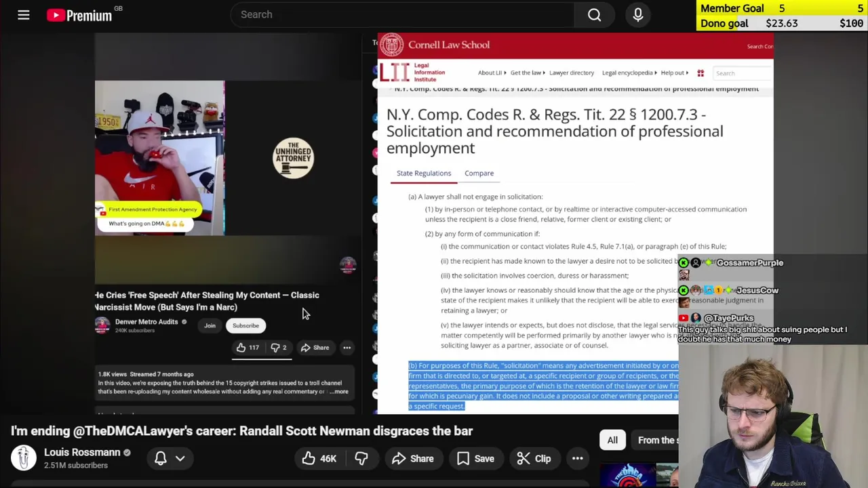The width and height of the screenshot is (868, 488).
Task: Activate voice search microphone
Action: point(637,14)
